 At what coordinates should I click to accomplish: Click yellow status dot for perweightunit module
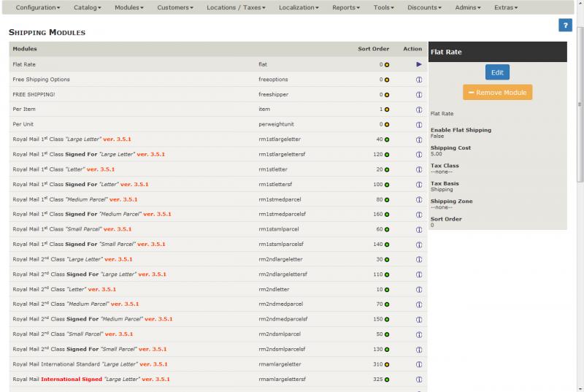coord(387,125)
